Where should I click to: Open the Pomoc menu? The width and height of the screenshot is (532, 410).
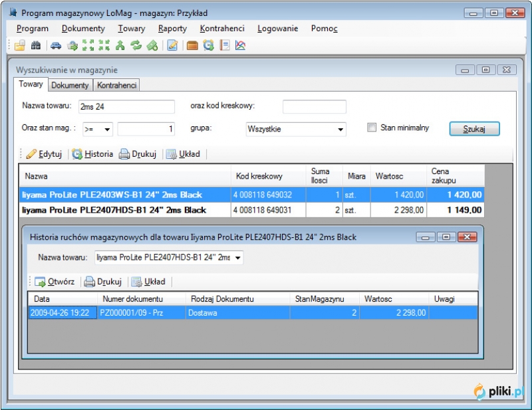pos(325,29)
